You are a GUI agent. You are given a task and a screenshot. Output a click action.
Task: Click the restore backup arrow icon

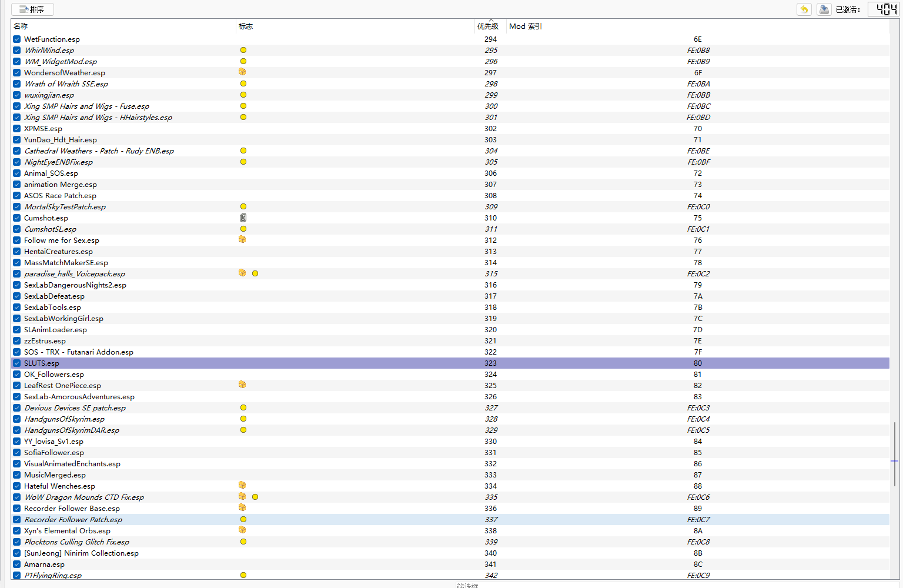(x=804, y=9)
